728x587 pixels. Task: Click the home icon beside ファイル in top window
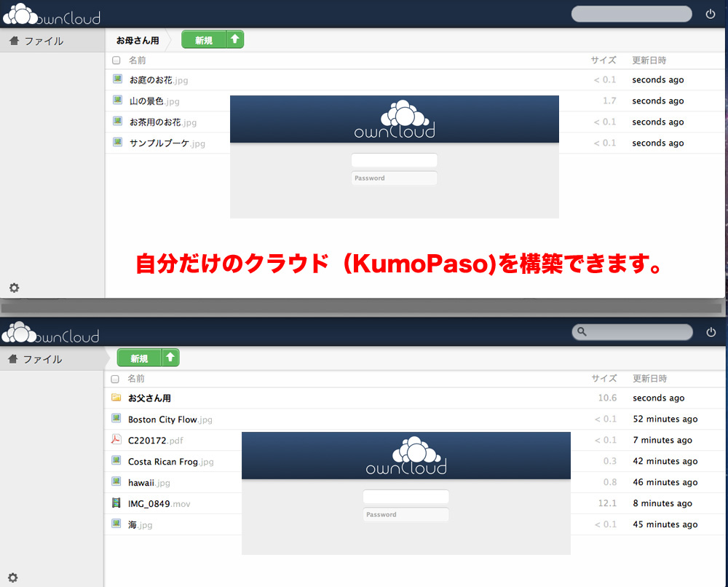point(14,41)
